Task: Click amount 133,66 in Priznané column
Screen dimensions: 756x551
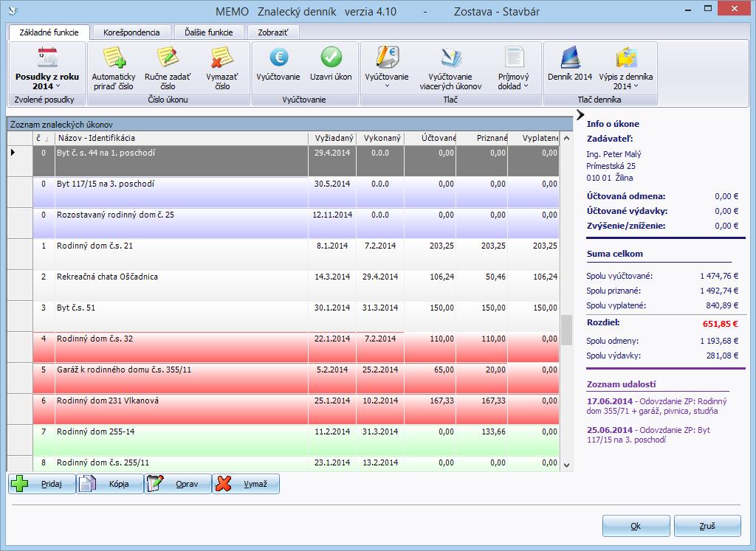Action: pyautogui.click(x=493, y=432)
